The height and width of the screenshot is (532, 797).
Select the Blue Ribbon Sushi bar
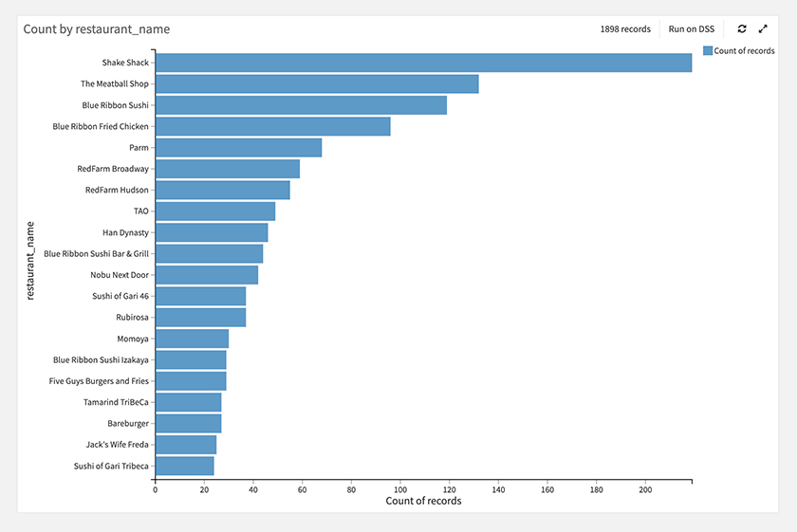pos(301,105)
